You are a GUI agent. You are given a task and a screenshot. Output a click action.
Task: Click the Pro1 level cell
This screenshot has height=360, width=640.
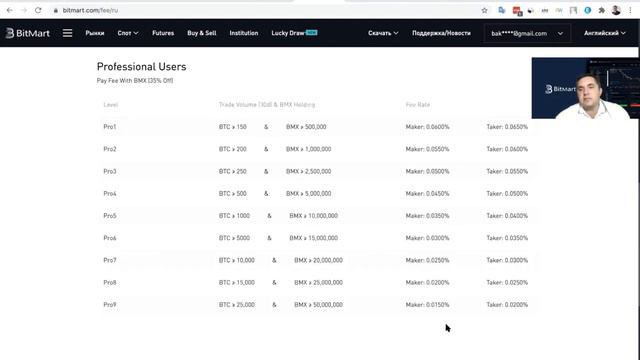[110, 127]
